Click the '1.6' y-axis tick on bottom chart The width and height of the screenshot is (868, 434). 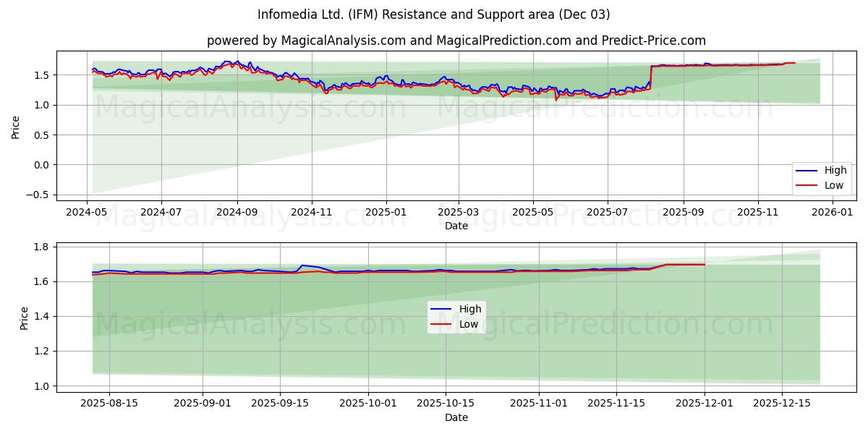[42, 281]
